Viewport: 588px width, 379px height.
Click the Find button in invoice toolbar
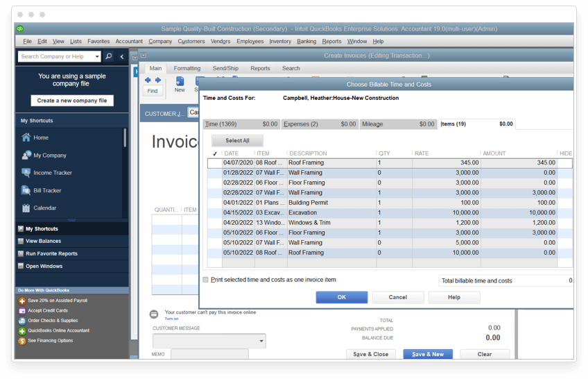153,91
